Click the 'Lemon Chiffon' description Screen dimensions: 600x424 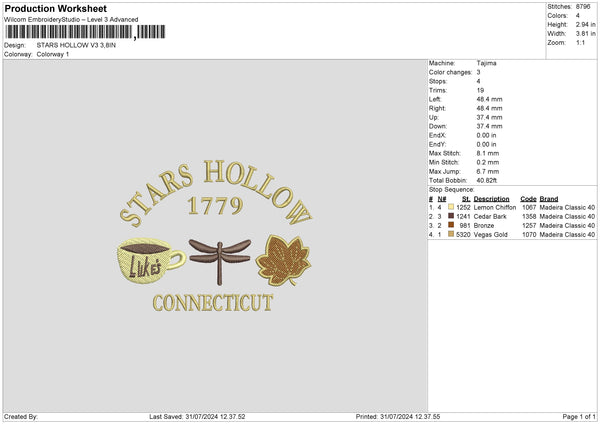pos(495,207)
